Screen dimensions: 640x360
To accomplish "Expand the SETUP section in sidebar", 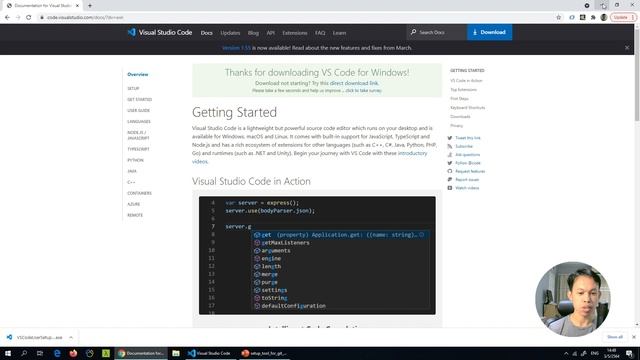I will [133, 88].
